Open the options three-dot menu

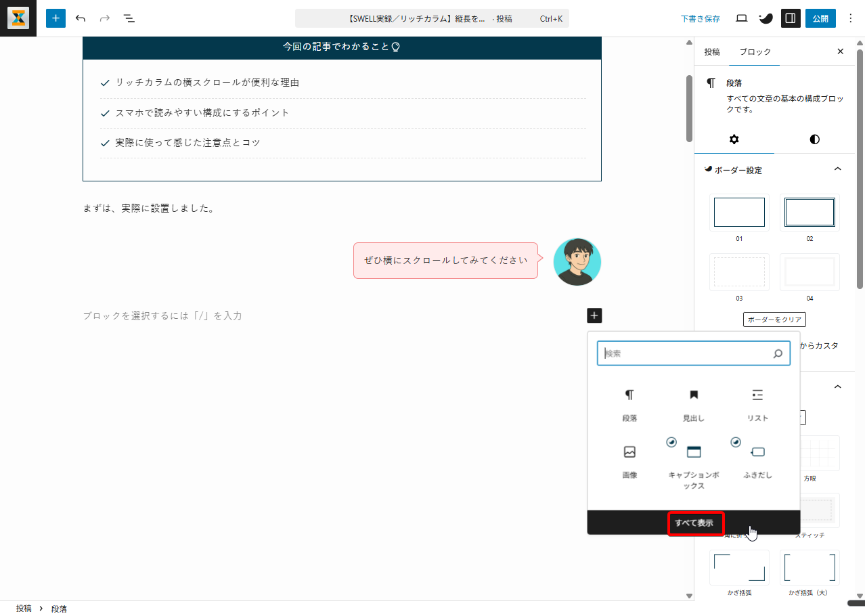[x=851, y=18]
